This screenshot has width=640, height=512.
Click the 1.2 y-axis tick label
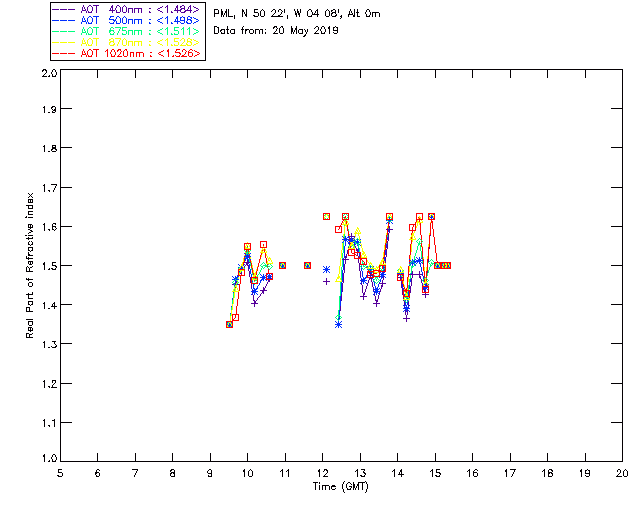(49, 384)
